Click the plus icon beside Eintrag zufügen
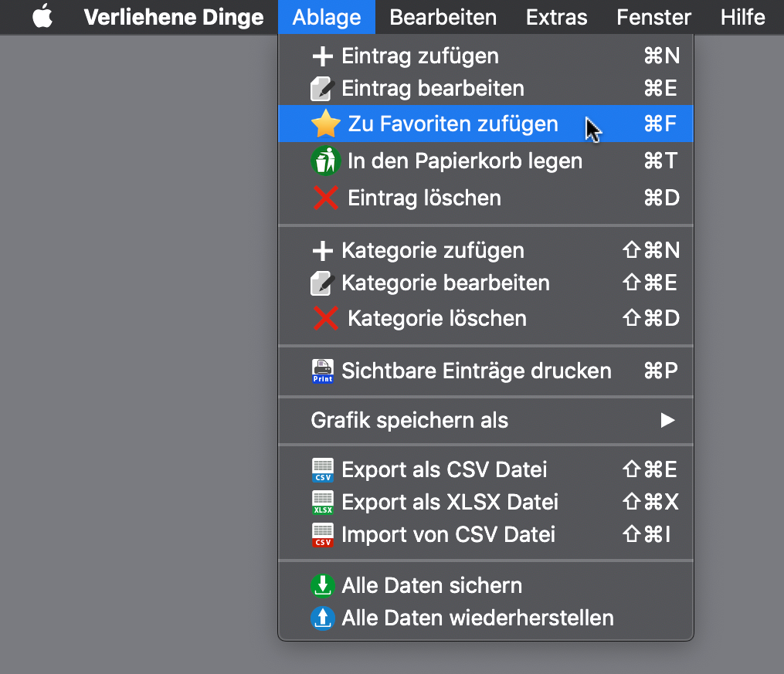The image size is (784, 674). [322, 56]
